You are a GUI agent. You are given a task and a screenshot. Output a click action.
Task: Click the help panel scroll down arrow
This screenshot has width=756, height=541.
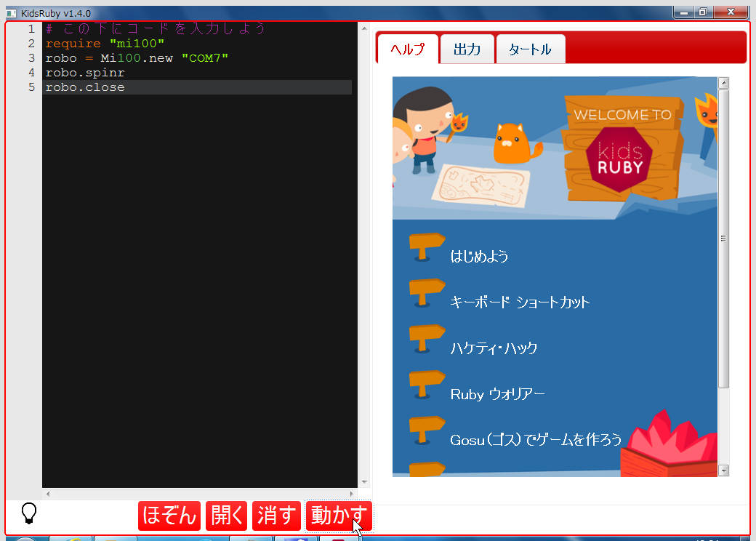pos(723,470)
